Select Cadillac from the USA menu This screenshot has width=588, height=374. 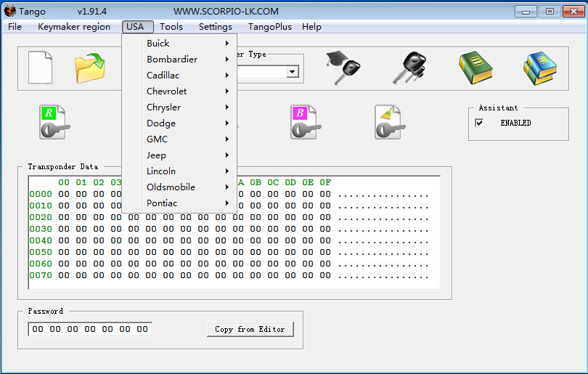tap(163, 76)
